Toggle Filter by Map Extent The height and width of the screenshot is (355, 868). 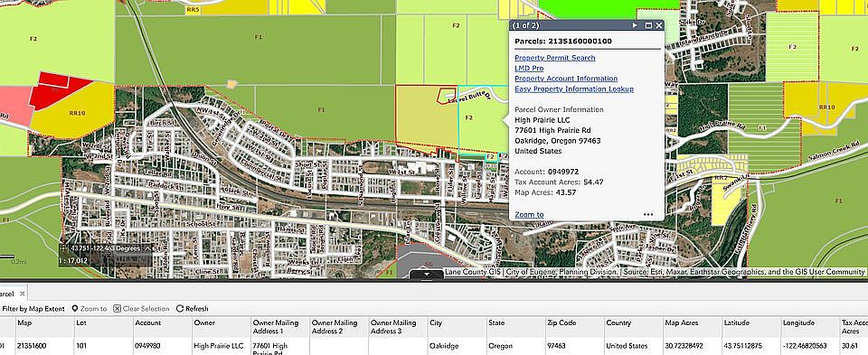(33, 309)
